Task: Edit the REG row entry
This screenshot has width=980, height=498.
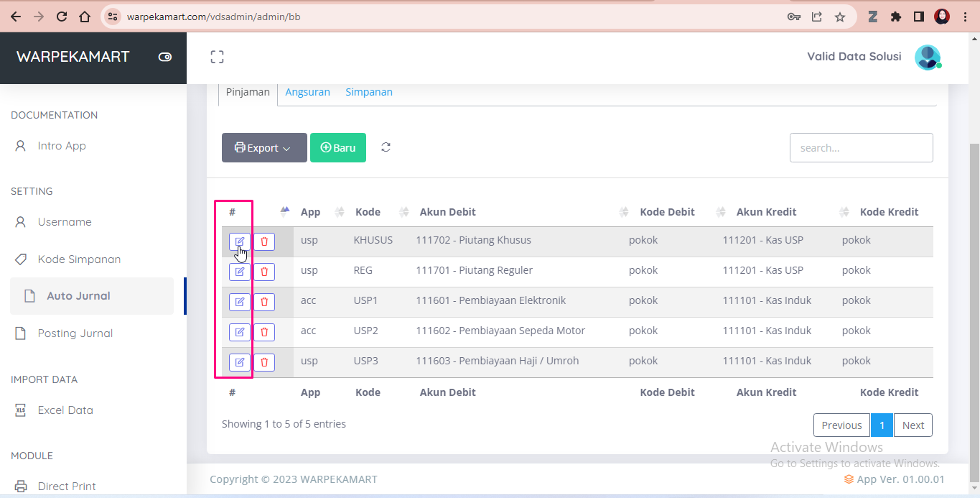Action: pyautogui.click(x=240, y=272)
